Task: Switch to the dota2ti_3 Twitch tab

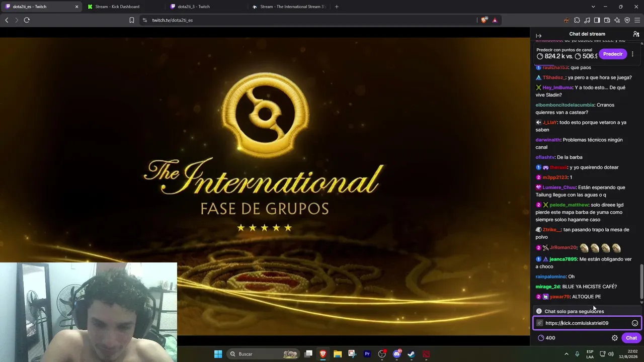Action: point(194,7)
